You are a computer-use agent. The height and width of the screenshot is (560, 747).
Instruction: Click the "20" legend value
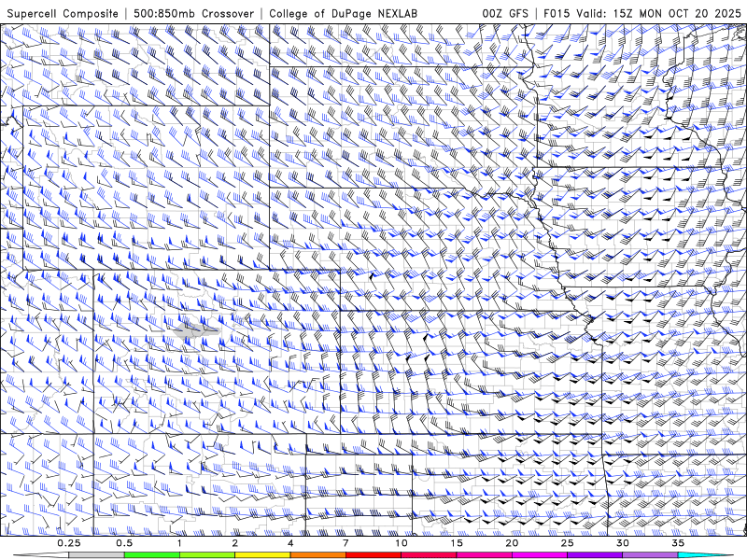coord(512,543)
